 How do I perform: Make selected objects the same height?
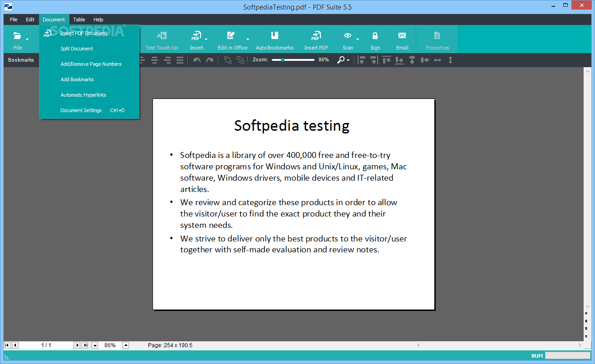[450, 60]
